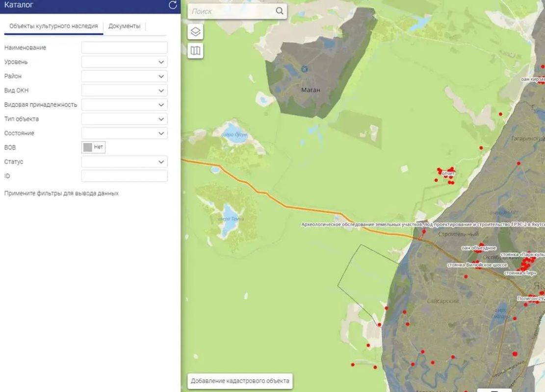Screen dimensions: 545x392
Task: Switch to the Документы tab
Action: pyautogui.click(x=125, y=26)
